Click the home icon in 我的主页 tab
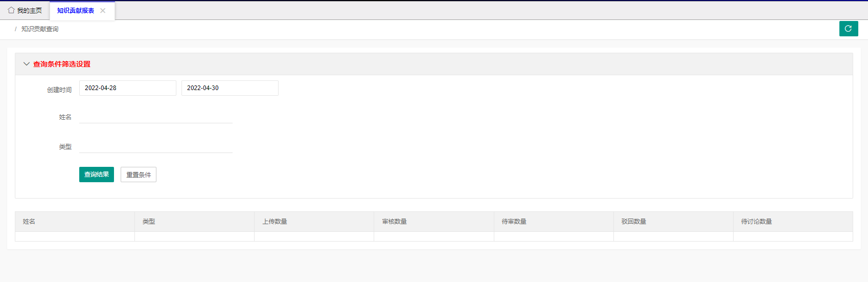This screenshot has height=282, width=868. 11,10
